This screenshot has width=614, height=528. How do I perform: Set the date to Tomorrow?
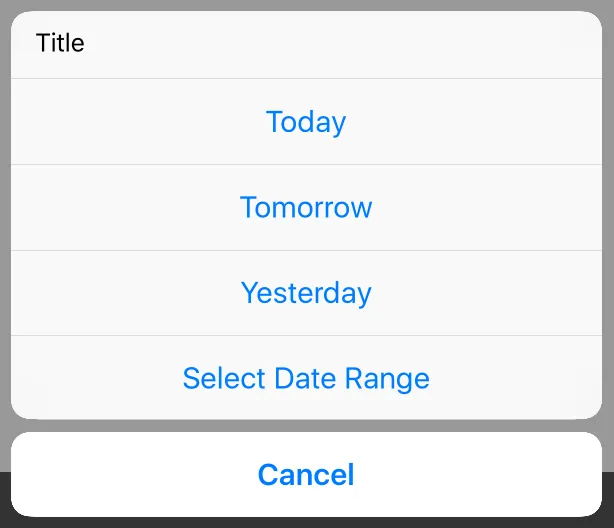306,207
